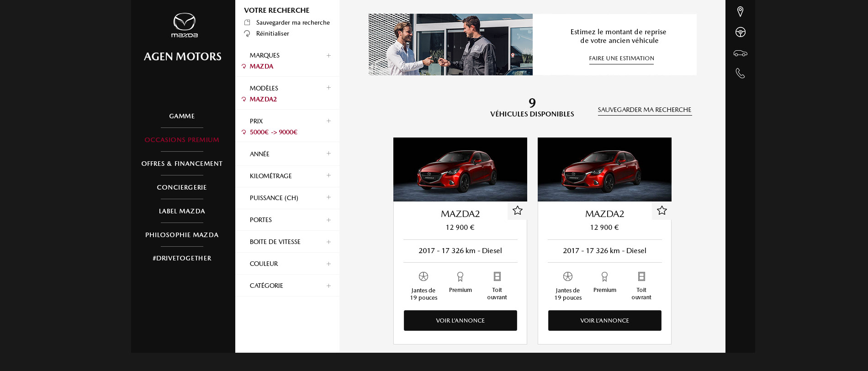868x371 pixels.
Task: Expand the PORTES filter
Action: pyautogui.click(x=328, y=220)
